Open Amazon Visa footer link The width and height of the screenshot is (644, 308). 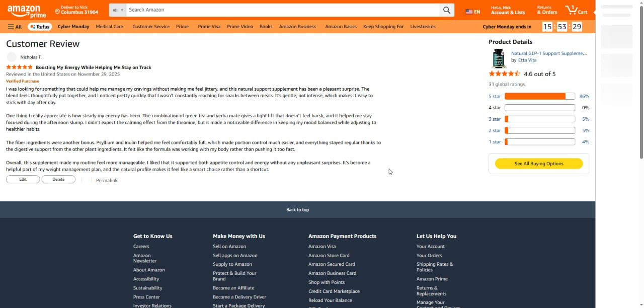click(x=322, y=247)
